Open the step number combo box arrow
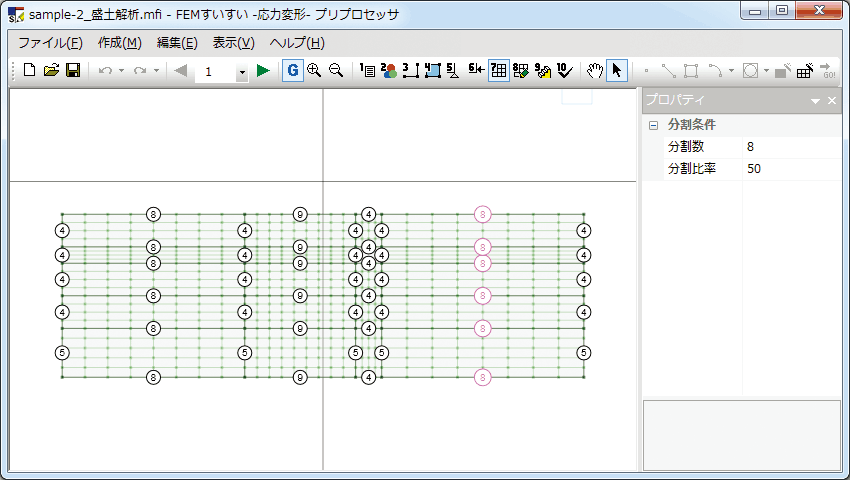Viewport: 850px width, 480px height. tap(242, 72)
